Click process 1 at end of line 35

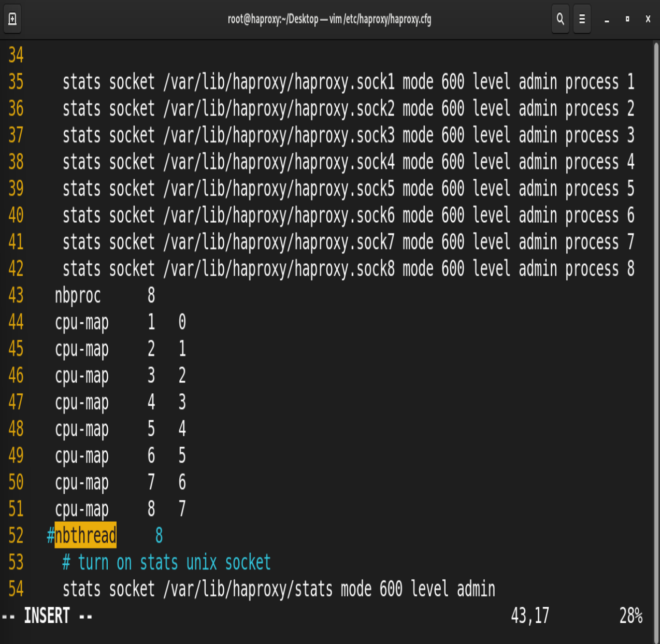(x=600, y=82)
